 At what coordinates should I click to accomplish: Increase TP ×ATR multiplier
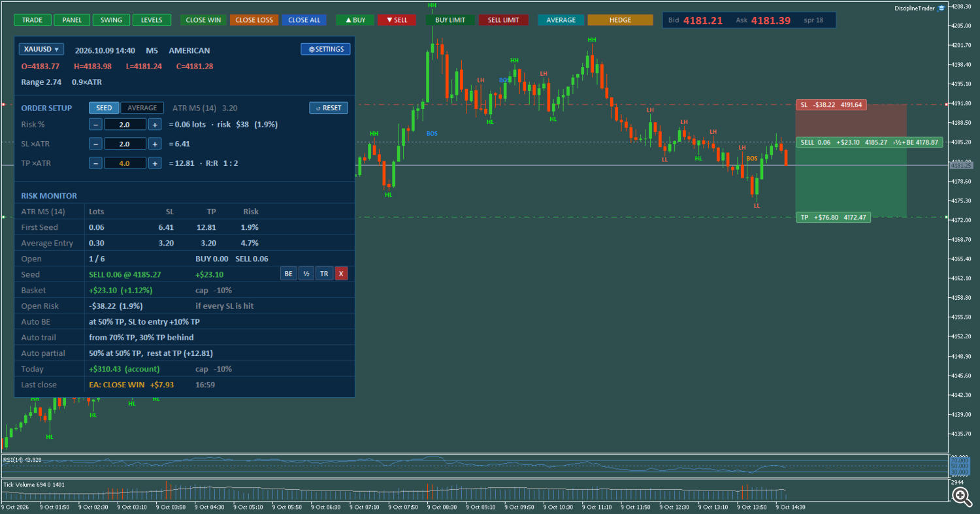pyautogui.click(x=155, y=163)
